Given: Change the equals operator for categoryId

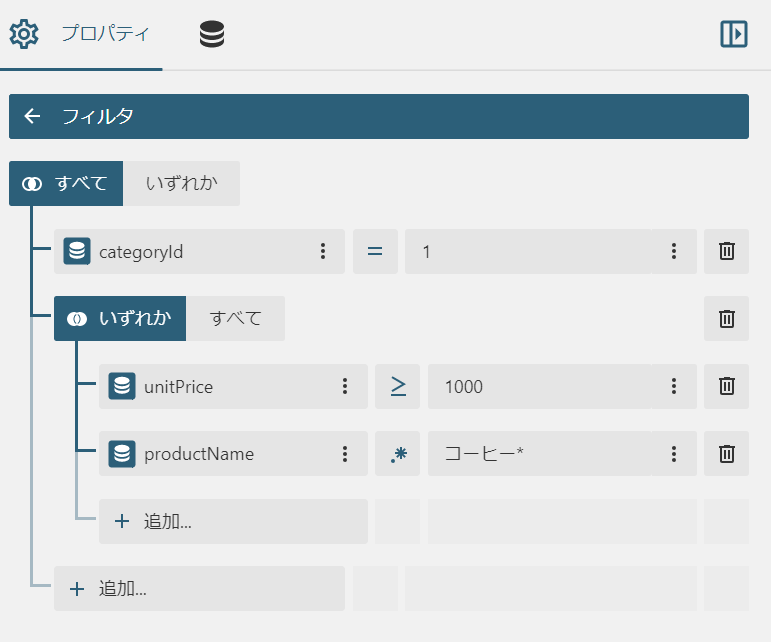Looking at the screenshot, I should (x=375, y=251).
